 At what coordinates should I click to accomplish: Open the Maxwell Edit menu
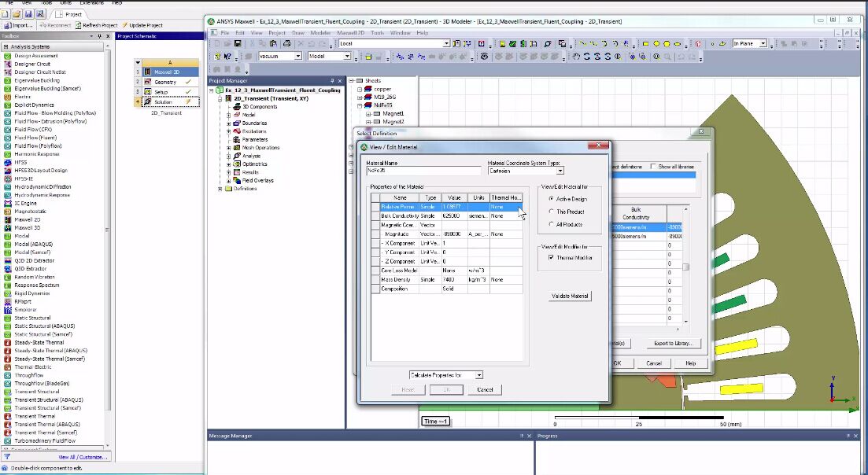coord(240,33)
